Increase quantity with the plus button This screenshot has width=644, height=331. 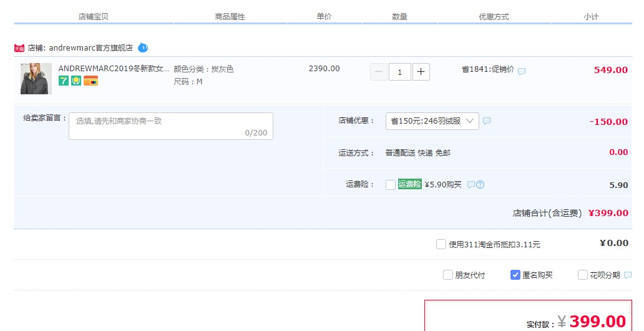(421, 72)
